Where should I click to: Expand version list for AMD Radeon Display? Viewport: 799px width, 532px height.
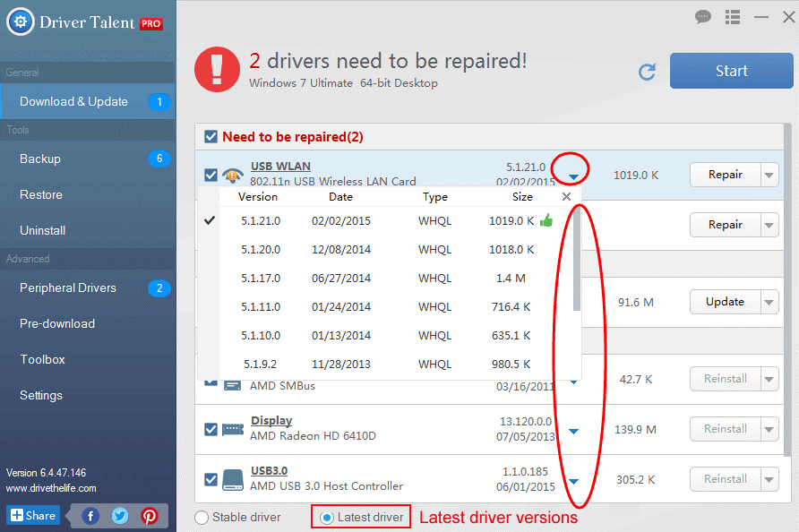[x=573, y=432]
